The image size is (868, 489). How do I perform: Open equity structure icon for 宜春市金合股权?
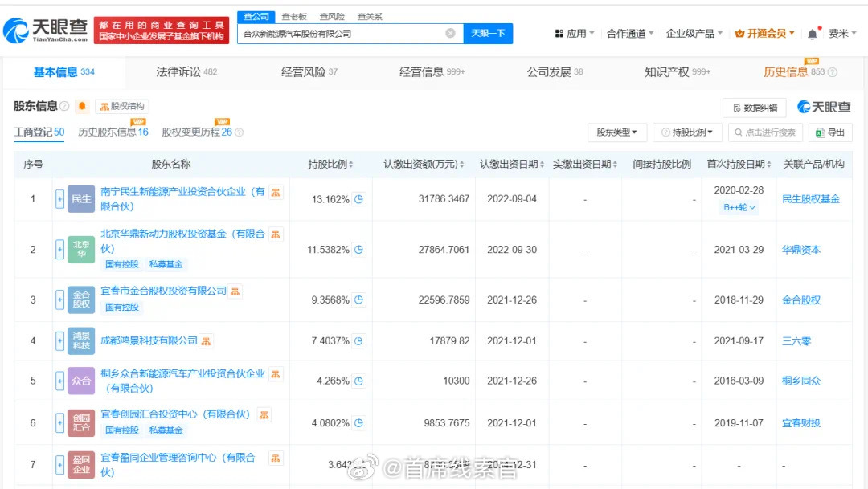tap(235, 291)
